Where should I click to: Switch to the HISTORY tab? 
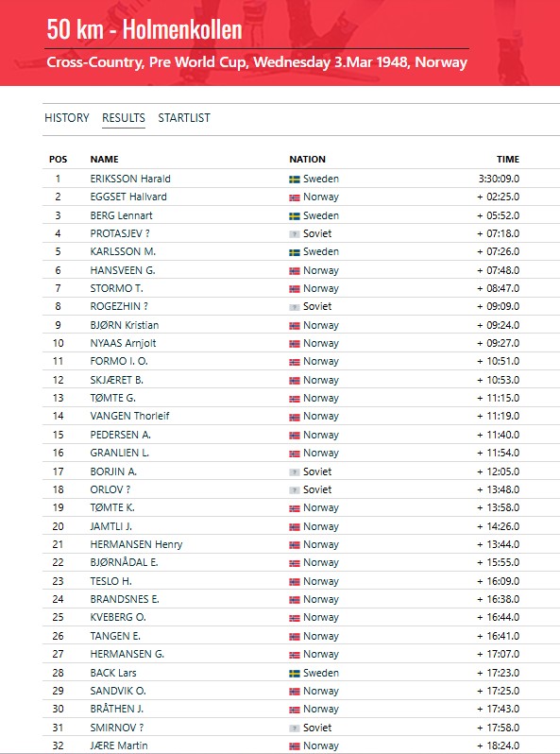(67, 118)
